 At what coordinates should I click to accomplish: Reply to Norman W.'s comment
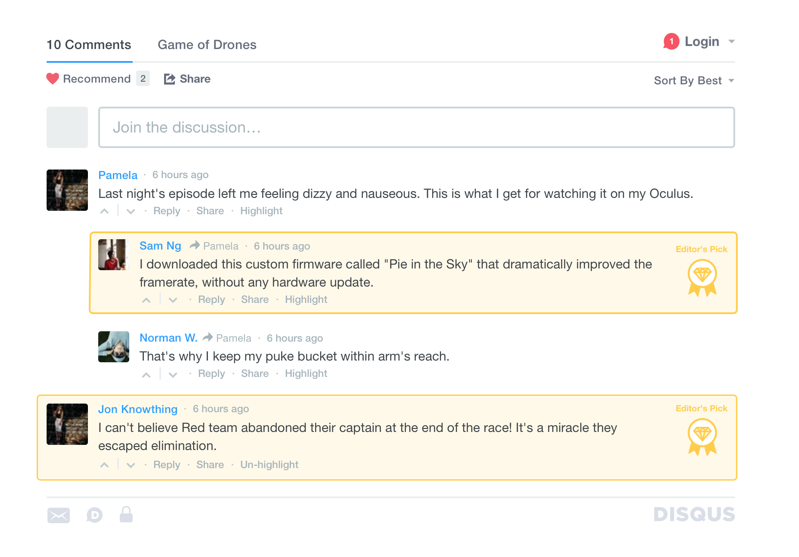pos(211,374)
